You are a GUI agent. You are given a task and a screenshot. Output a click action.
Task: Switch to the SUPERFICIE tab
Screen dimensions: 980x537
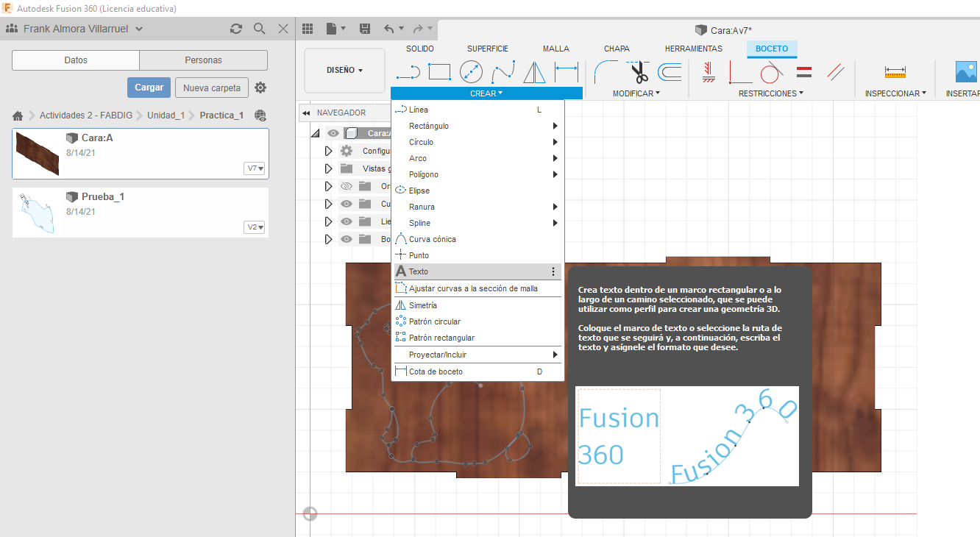[x=488, y=49]
